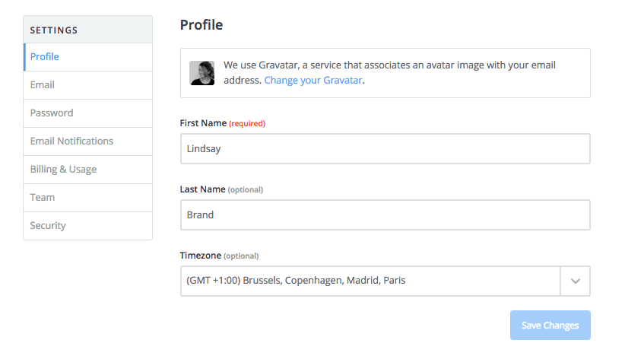Screen dimensions: 644x356
Task: Go to Password settings
Action: click(x=88, y=113)
